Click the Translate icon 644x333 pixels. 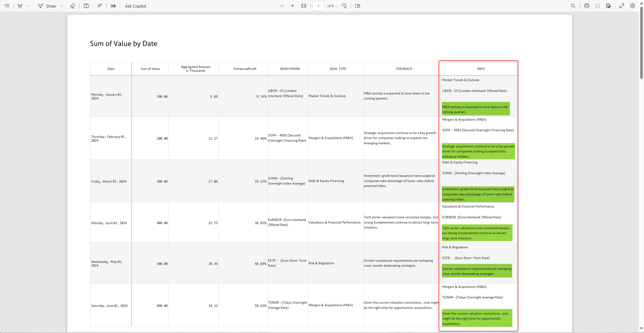click(113, 6)
